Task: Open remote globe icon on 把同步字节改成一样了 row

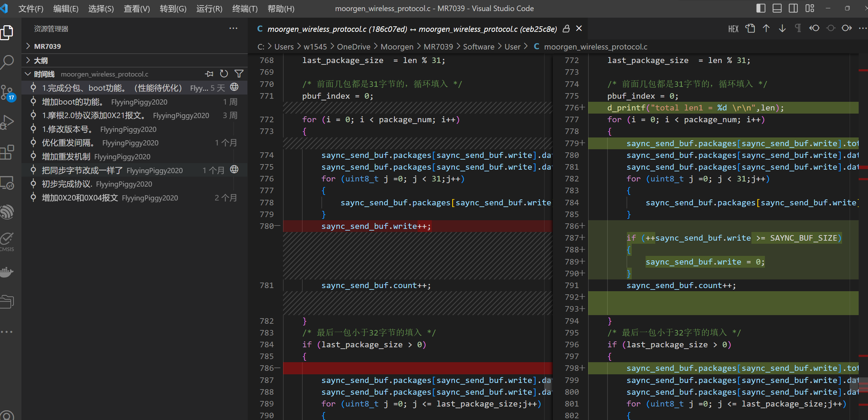Action: tap(235, 169)
